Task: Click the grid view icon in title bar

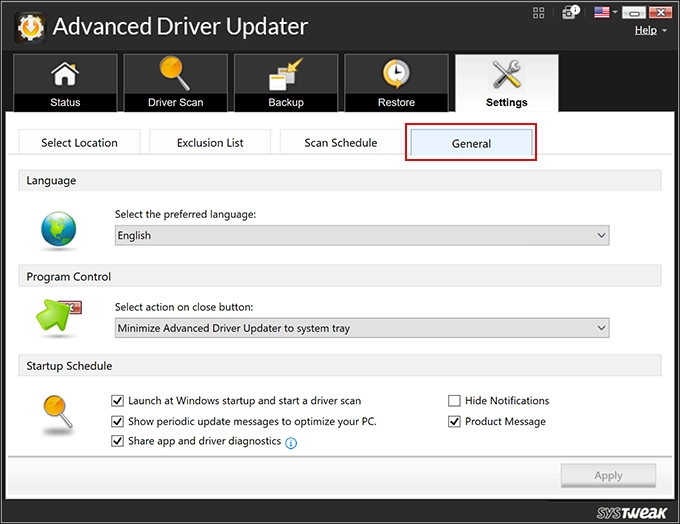Action: point(538,13)
